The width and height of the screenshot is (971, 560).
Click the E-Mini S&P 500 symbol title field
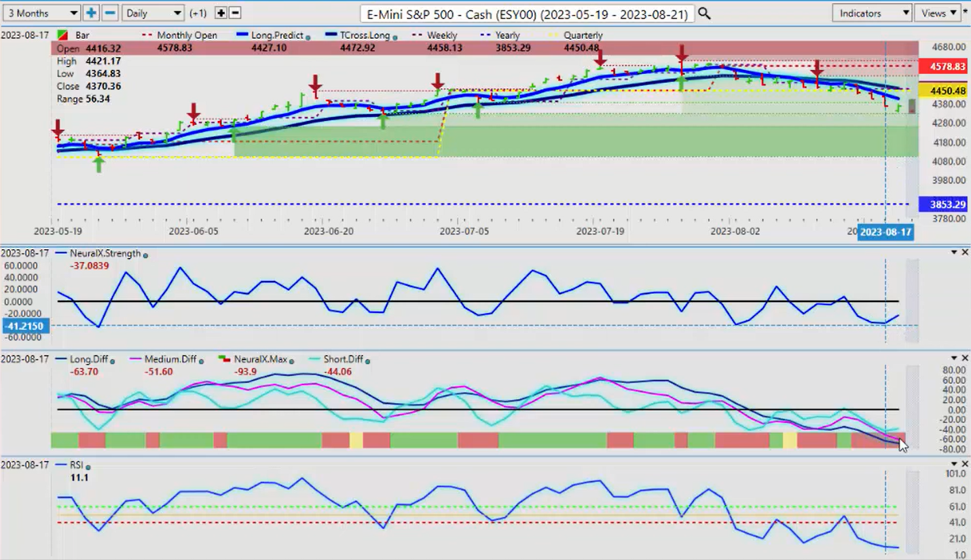coord(527,14)
